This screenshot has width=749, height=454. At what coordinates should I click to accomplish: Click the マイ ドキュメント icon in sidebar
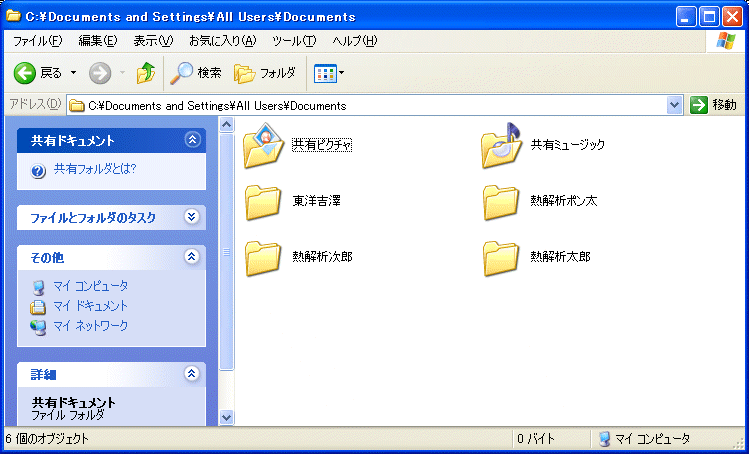click(38, 306)
